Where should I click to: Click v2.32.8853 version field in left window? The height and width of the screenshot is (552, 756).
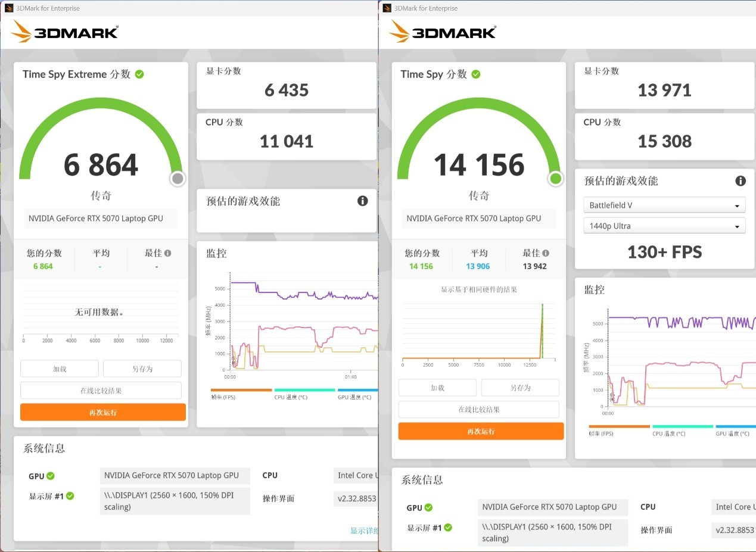[x=356, y=498]
